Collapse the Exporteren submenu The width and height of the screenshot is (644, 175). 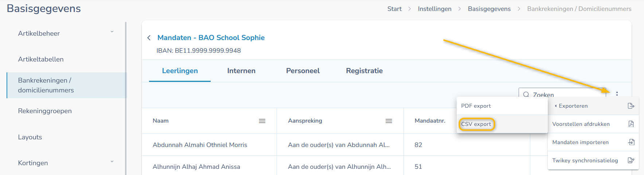coord(556,106)
